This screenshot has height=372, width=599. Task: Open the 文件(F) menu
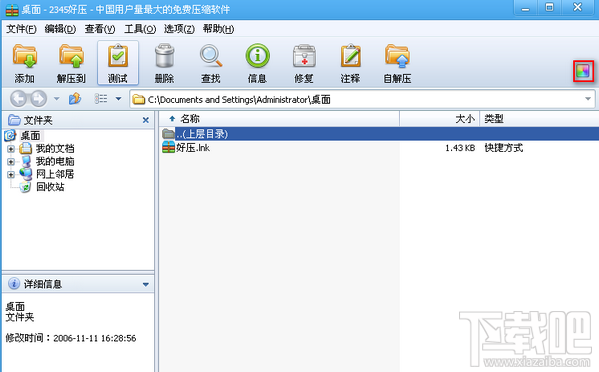(x=21, y=29)
